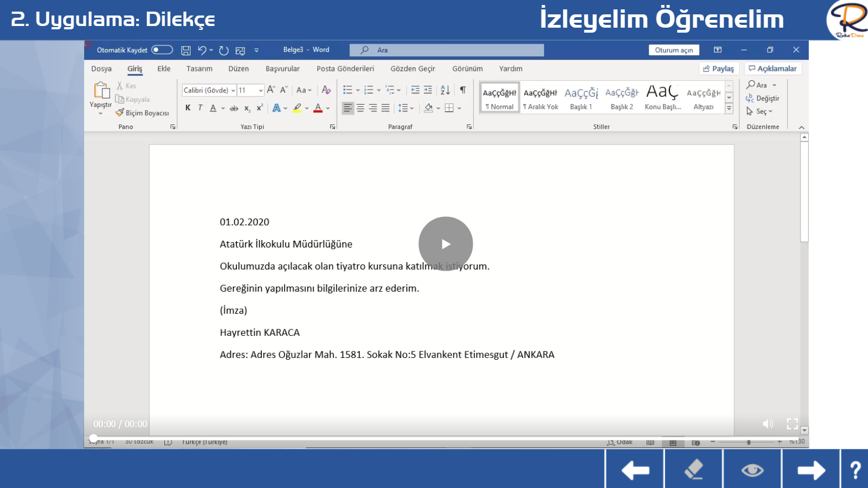This screenshot has width=868, height=488.
Task: Click the decrease indent icon
Action: tap(415, 90)
